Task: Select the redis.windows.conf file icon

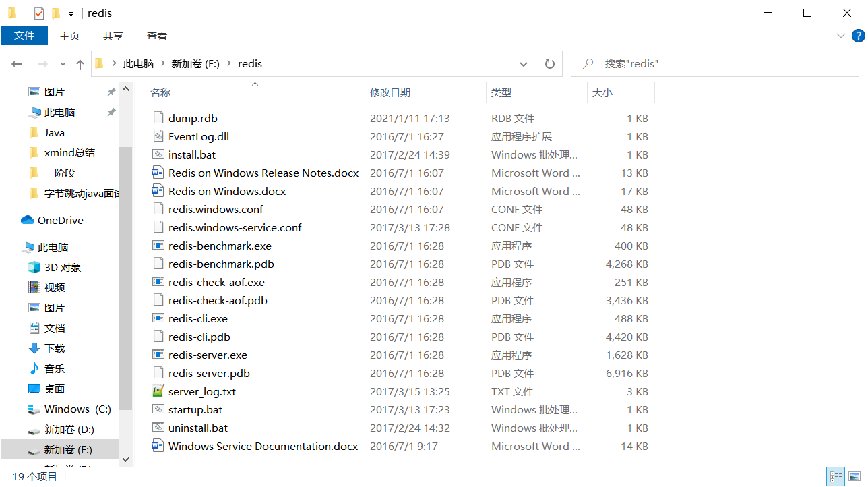Action: click(158, 209)
